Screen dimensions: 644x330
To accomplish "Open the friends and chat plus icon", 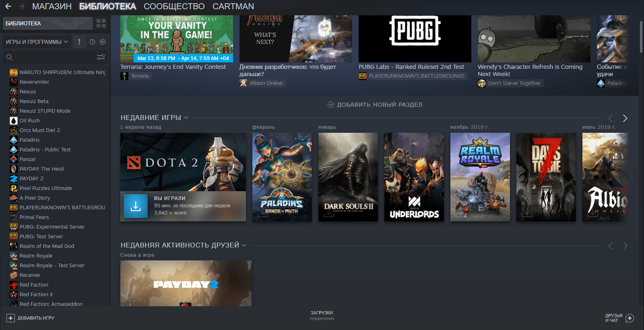I will 630,318.
